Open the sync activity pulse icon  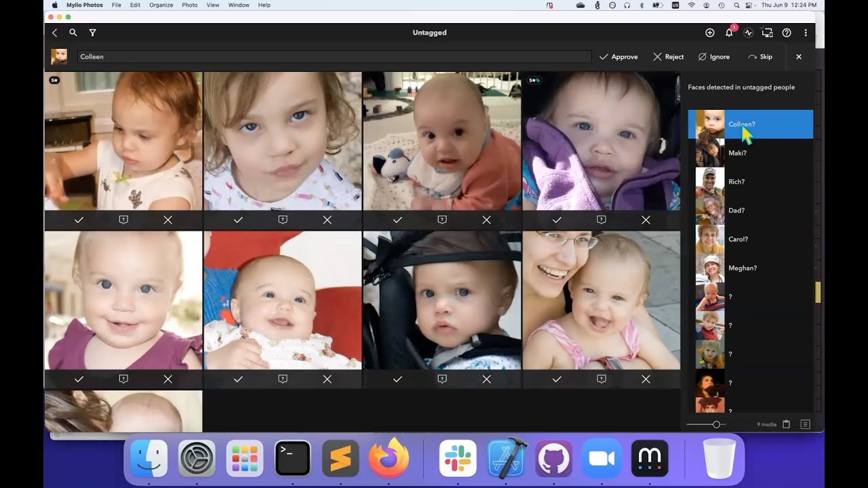coord(749,33)
